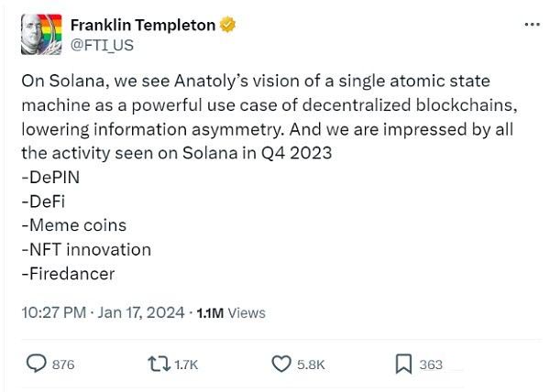Open Franklin Templeton's profile avatar
550x392 pixels.
click(x=39, y=34)
